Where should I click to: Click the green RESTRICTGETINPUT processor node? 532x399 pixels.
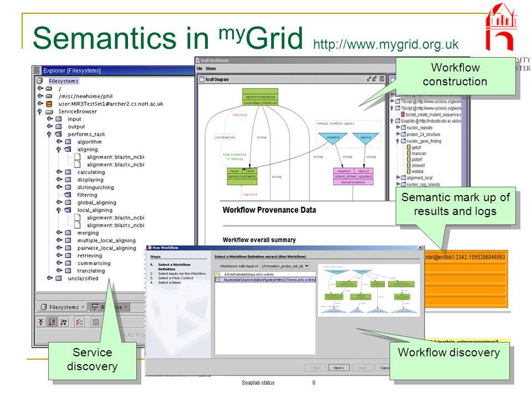coord(242,176)
